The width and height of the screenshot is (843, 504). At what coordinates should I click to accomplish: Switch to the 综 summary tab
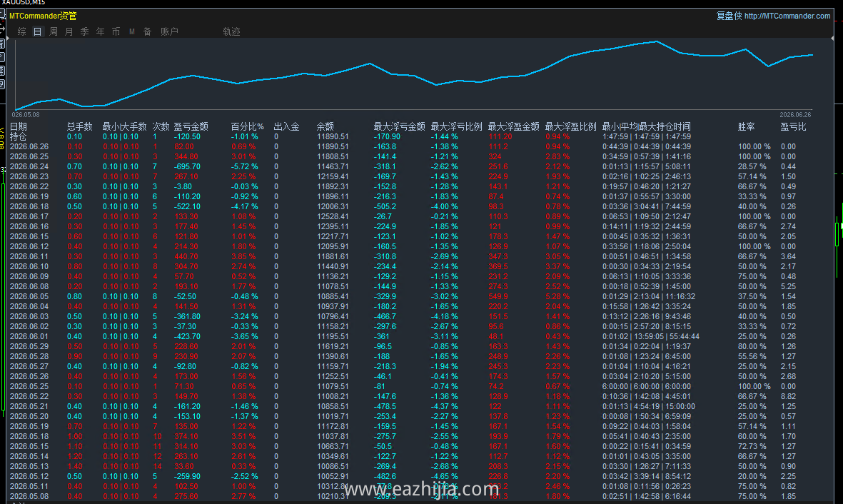point(22,31)
